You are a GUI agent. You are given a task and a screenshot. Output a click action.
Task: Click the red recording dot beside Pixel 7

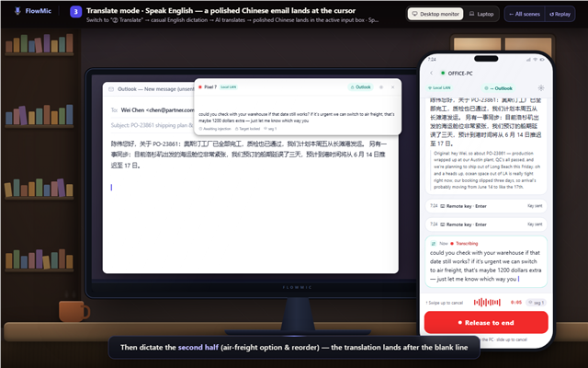[x=200, y=87]
